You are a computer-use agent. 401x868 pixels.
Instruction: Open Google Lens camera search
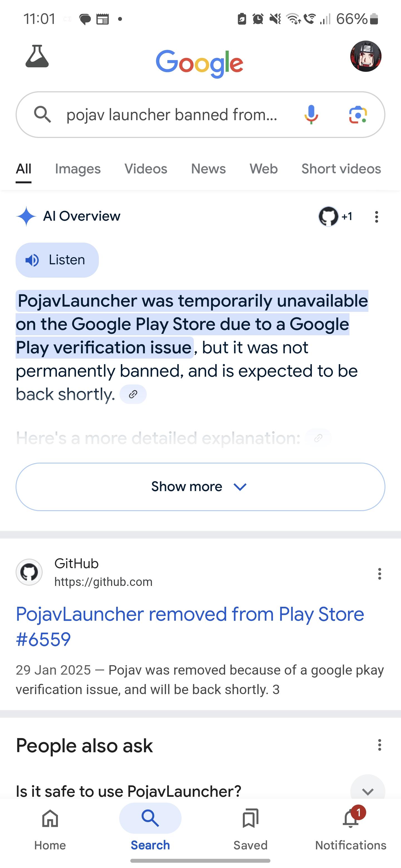point(358,115)
